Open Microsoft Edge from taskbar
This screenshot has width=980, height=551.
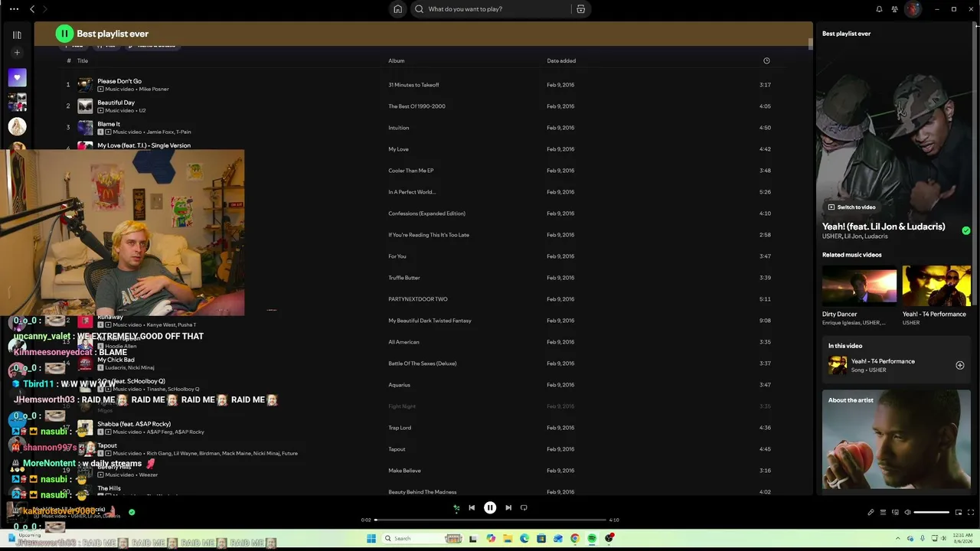pyautogui.click(x=524, y=539)
